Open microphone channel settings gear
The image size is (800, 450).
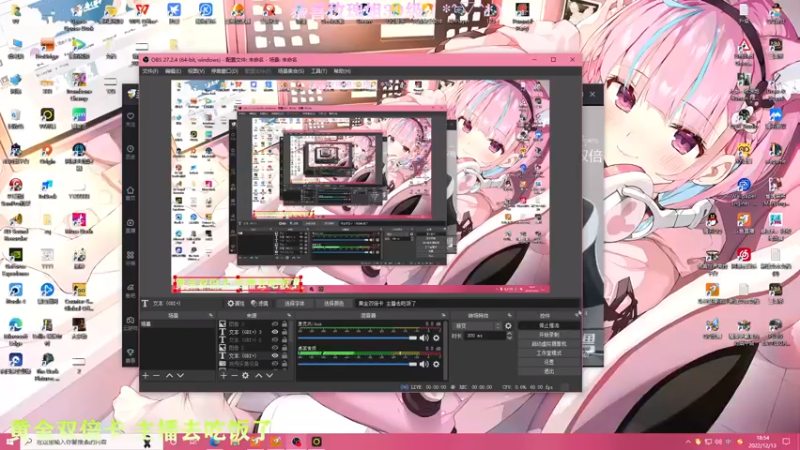(x=436, y=338)
